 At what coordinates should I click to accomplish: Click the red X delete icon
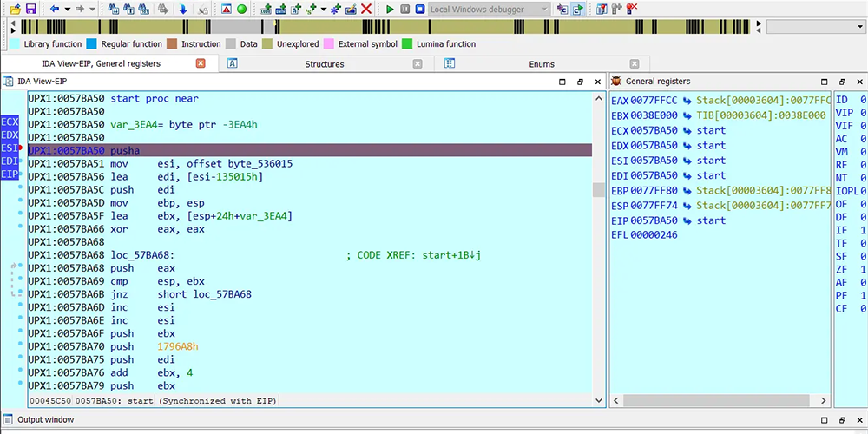pyautogui.click(x=366, y=9)
